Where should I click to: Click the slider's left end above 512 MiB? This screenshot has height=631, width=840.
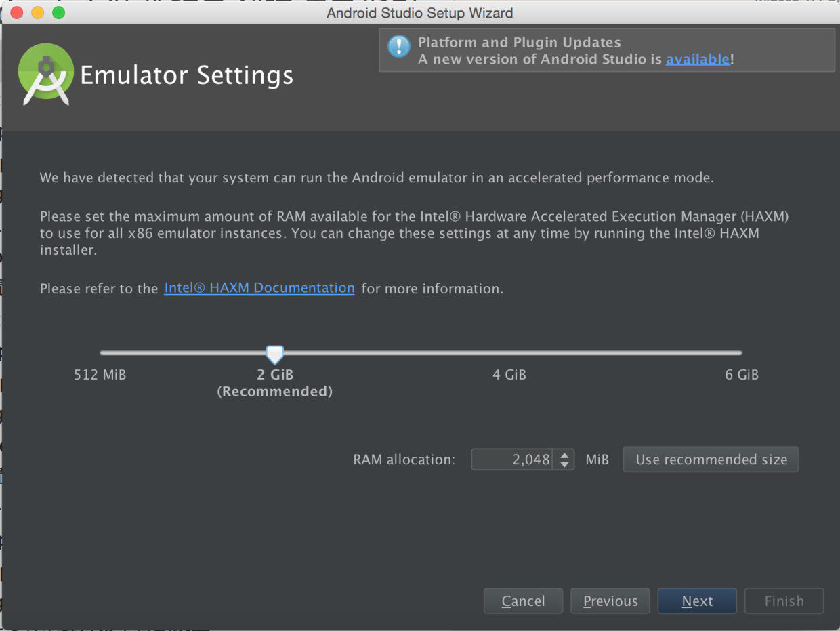click(102, 353)
